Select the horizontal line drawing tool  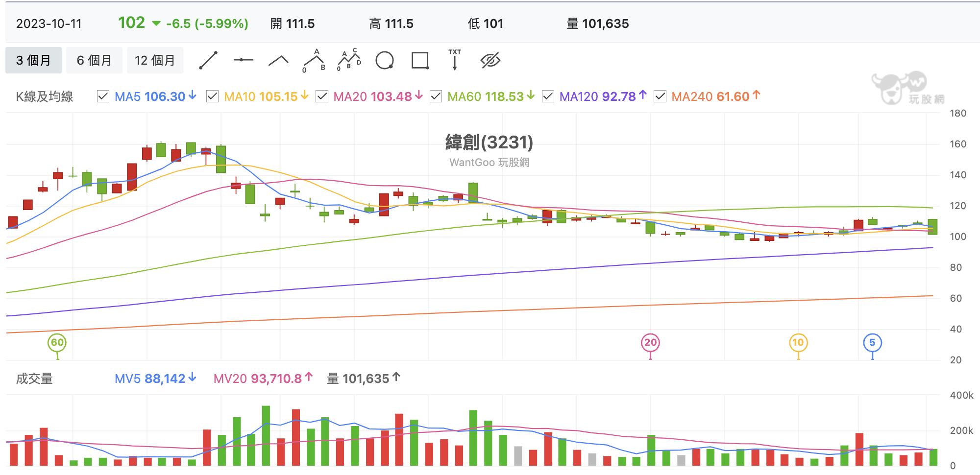click(x=244, y=60)
